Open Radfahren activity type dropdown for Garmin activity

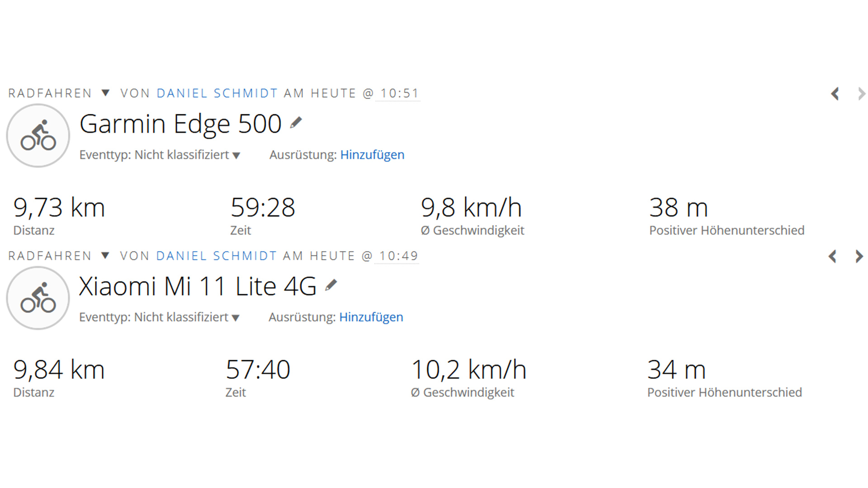pos(105,93)
